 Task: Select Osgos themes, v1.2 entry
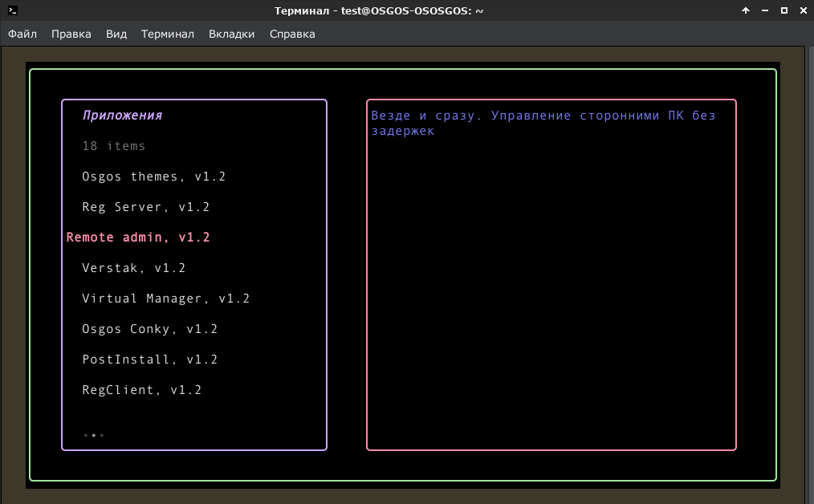(153, 177)
